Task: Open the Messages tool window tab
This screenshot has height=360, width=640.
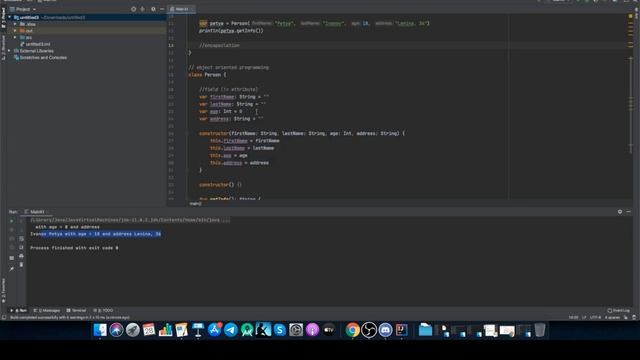Action: 47,311
